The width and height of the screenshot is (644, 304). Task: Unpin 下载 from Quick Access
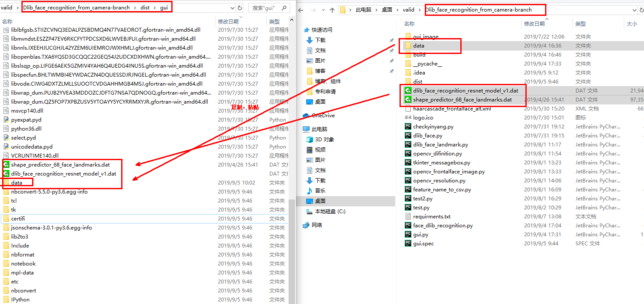[x=391, y=41]
